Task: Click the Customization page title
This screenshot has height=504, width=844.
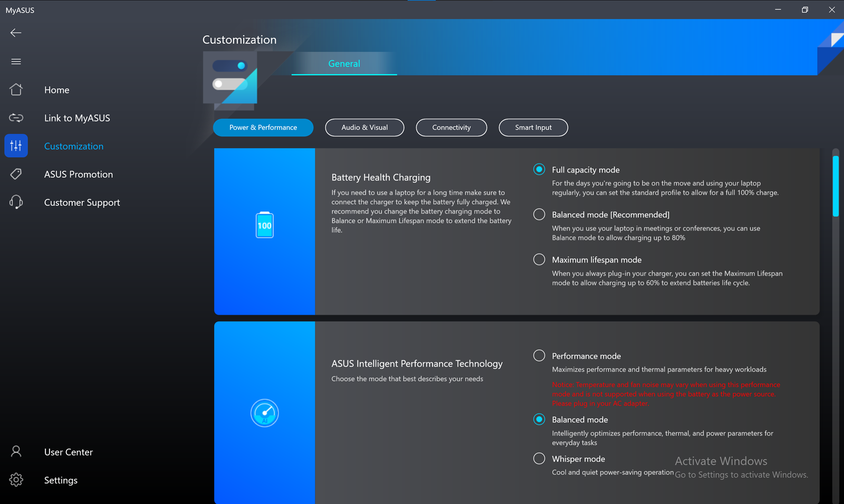Action: [239, 40]
